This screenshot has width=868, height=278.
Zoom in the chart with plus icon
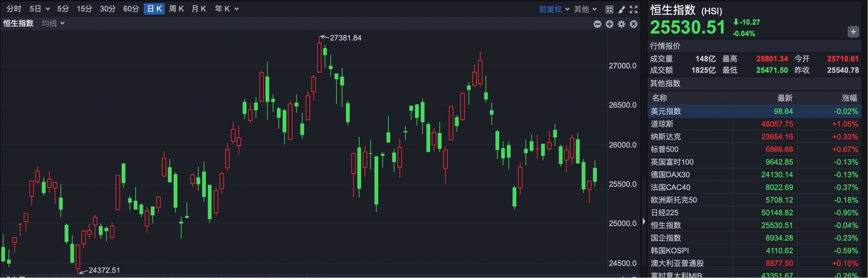(609, 24)
